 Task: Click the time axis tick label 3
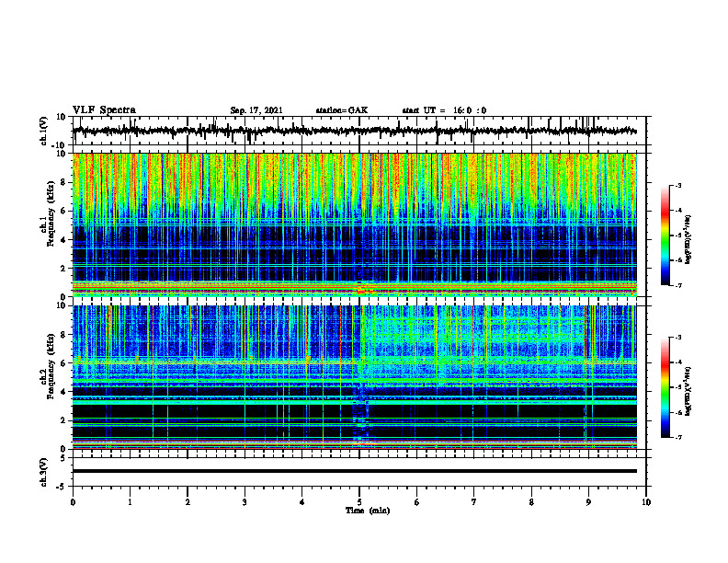[x=245, y=502]
